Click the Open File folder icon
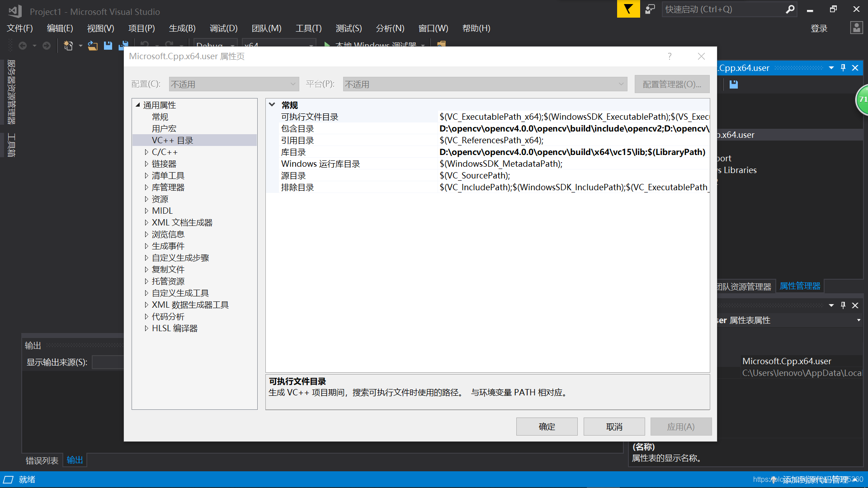The height and width of the screenshot is (488, 868). point(93,46)
